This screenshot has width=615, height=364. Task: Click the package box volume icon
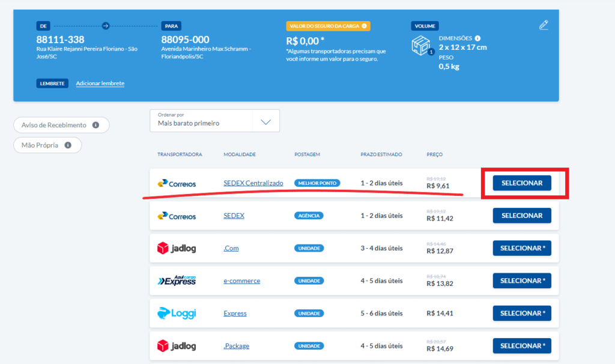pos(422,46)
